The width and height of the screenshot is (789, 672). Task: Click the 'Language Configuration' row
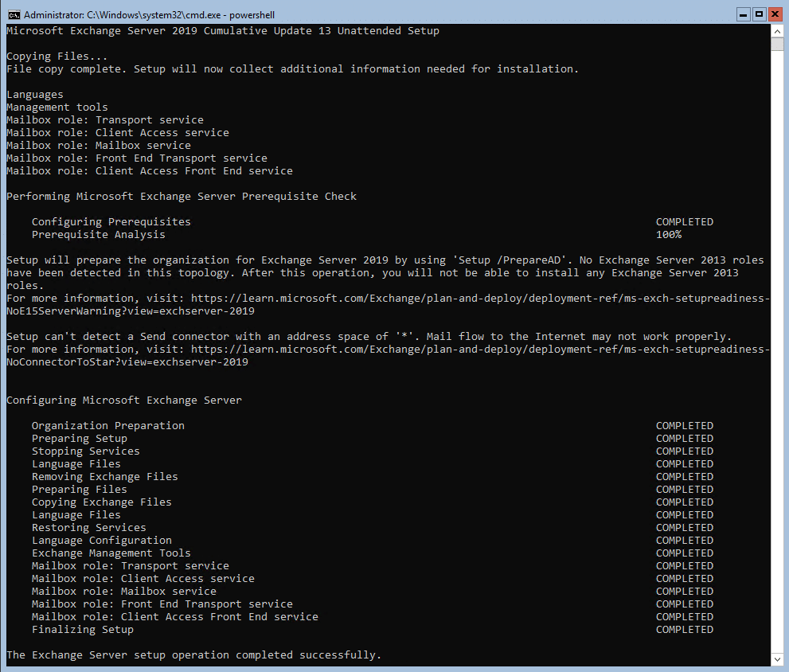point(373,540)
